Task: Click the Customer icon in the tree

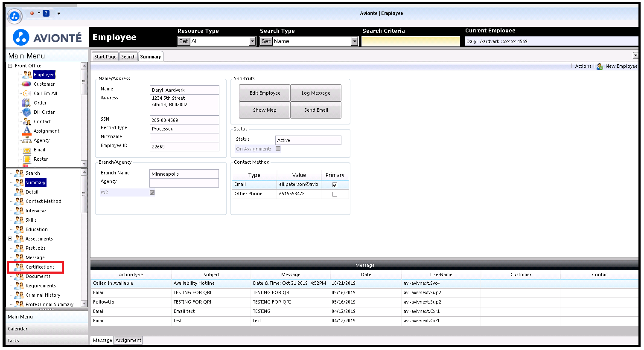Action: tap(27, 84)
